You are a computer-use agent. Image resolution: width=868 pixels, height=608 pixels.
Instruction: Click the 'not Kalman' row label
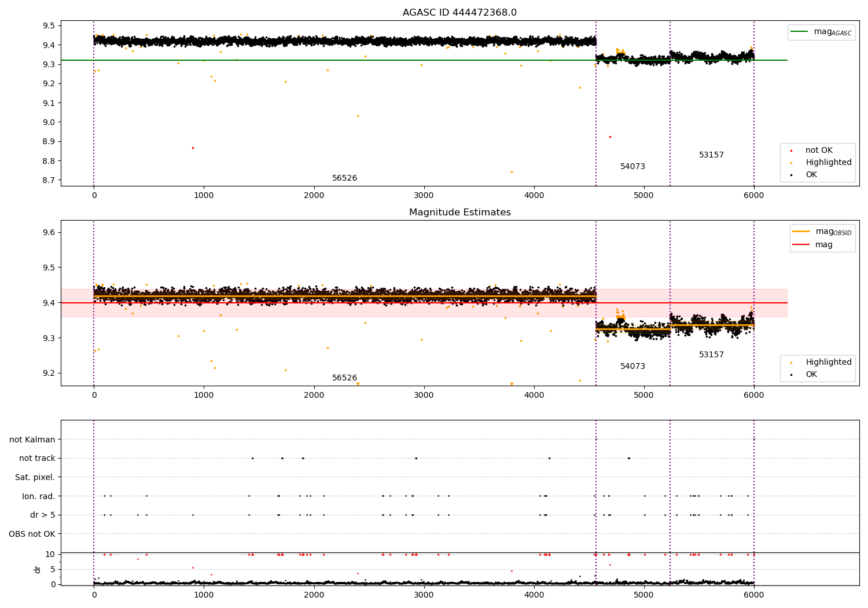(32, 439)
